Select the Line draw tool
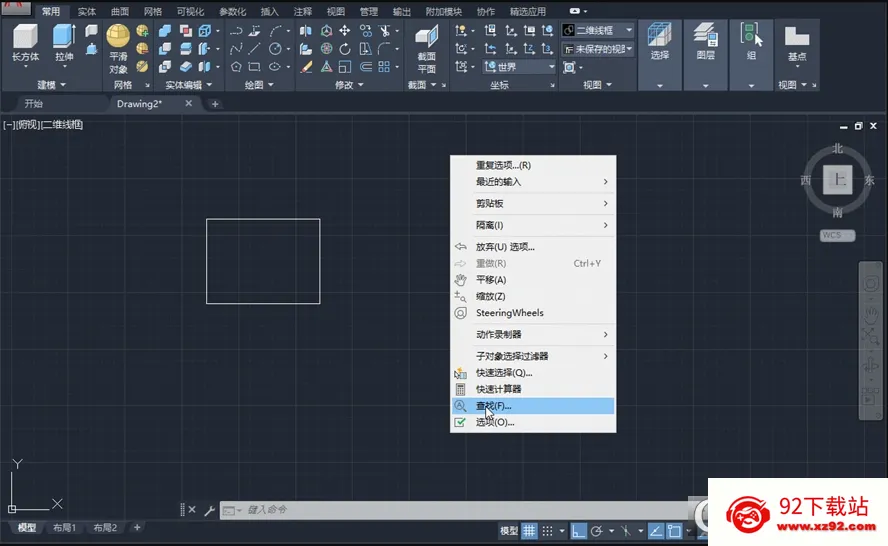Screen dimensions: 888x546 [x=254, y=49]
